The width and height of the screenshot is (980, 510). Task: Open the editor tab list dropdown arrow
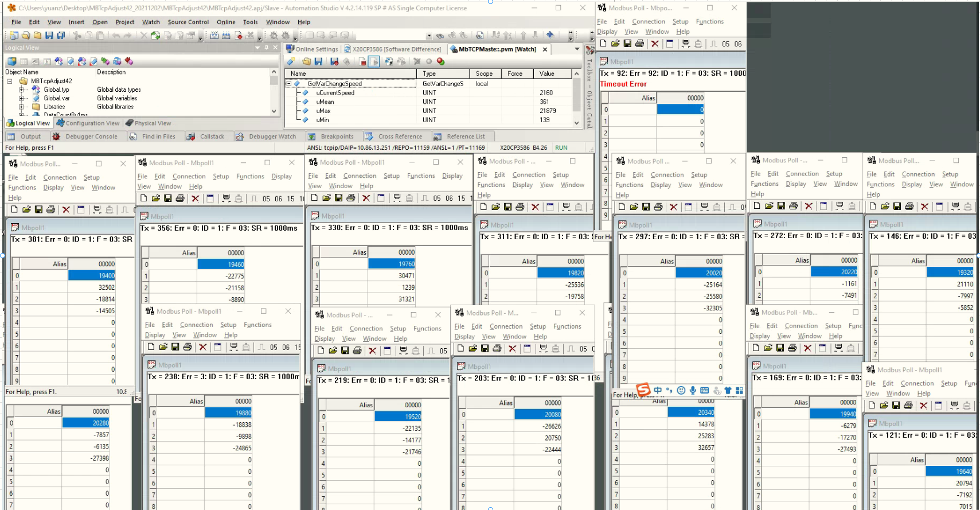[x=577, y=49]
